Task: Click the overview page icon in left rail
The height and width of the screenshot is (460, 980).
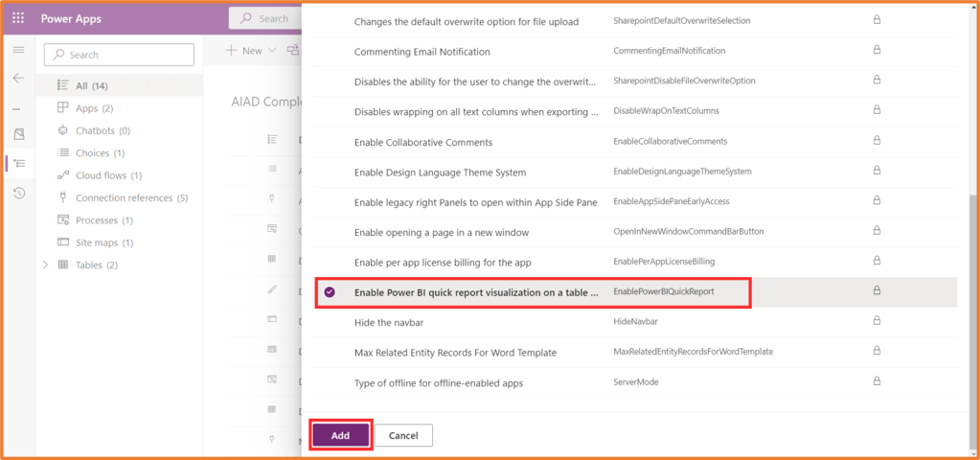Action: click(18, 133)
